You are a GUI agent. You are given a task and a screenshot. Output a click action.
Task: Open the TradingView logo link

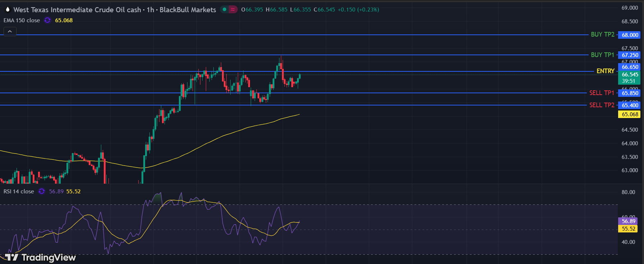(40, 258)
